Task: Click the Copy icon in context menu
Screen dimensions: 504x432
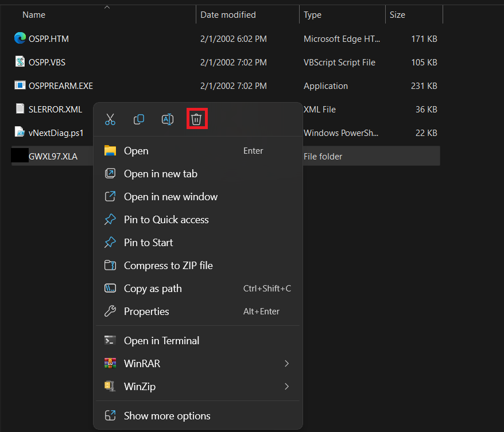Action: (x=139, y=119)
